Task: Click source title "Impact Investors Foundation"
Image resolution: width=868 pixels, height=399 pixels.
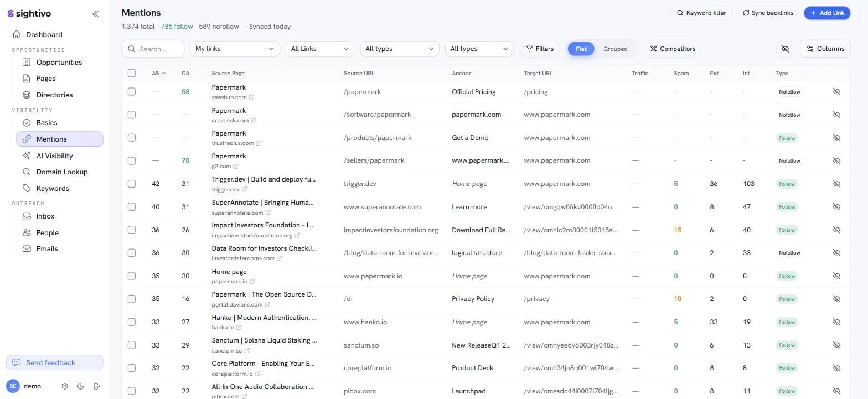Action: [262, 225]
